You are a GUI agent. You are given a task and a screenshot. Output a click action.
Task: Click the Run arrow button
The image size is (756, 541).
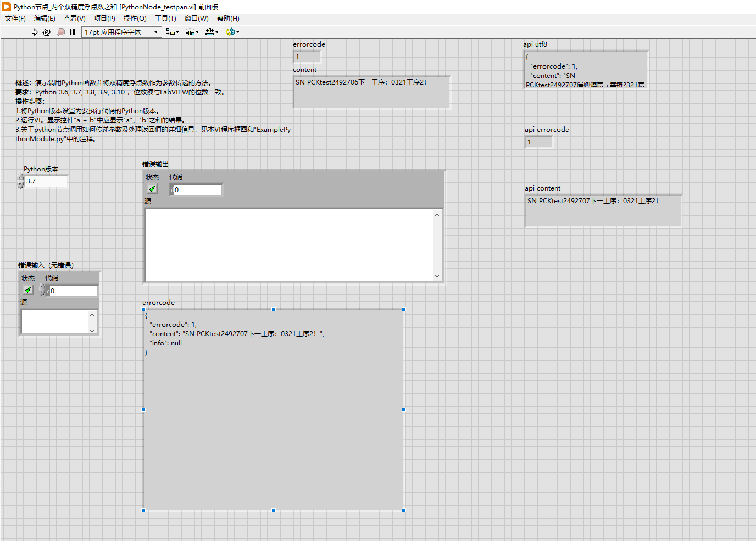coord(35,32)
